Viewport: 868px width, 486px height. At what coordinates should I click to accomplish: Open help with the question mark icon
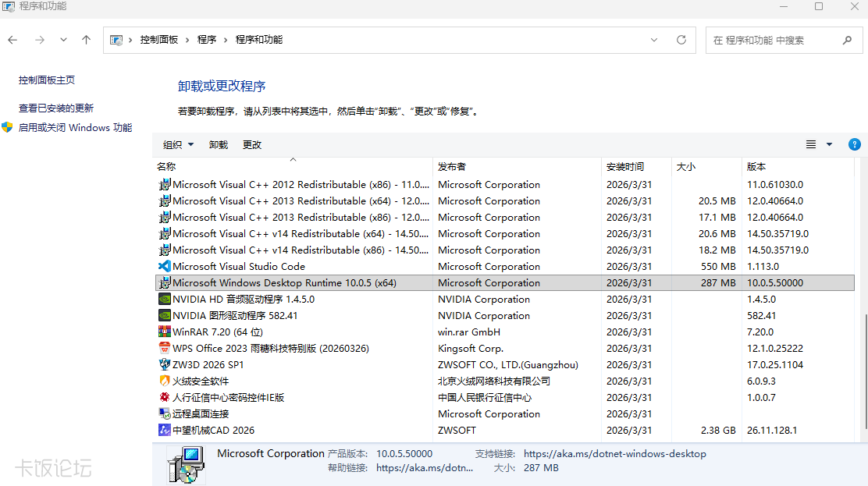(854, 144)
